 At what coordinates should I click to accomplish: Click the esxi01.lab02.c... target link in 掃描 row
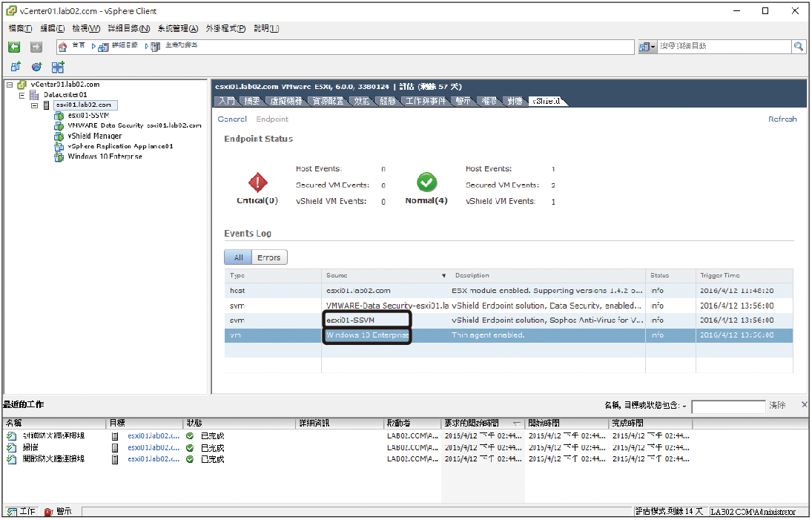pyautogui.click(x=154, y=447)
